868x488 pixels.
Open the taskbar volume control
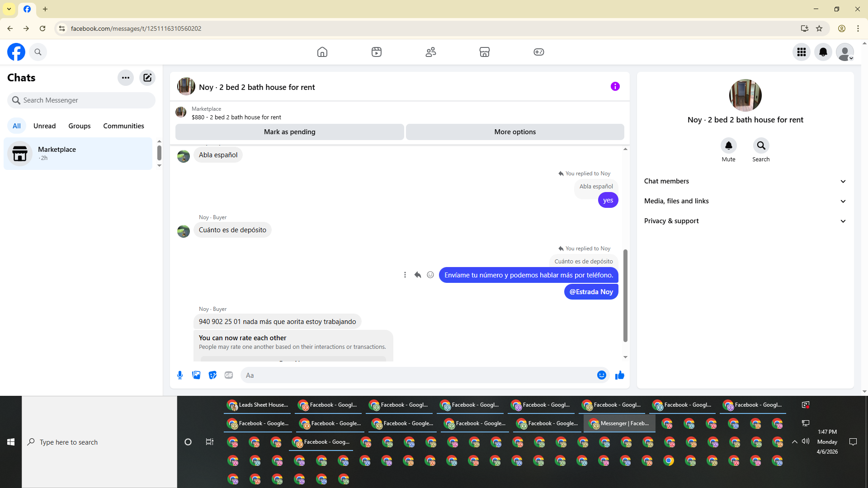[x=806, y=441]
